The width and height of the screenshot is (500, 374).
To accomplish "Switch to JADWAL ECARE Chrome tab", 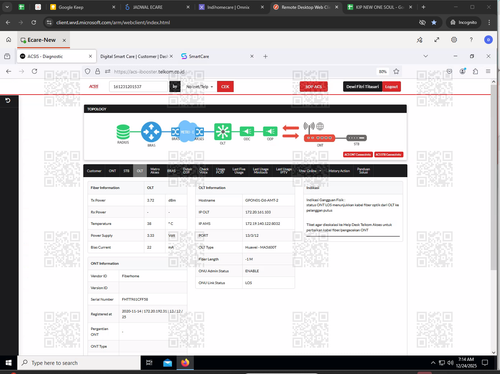I will (x=157, y=7).
